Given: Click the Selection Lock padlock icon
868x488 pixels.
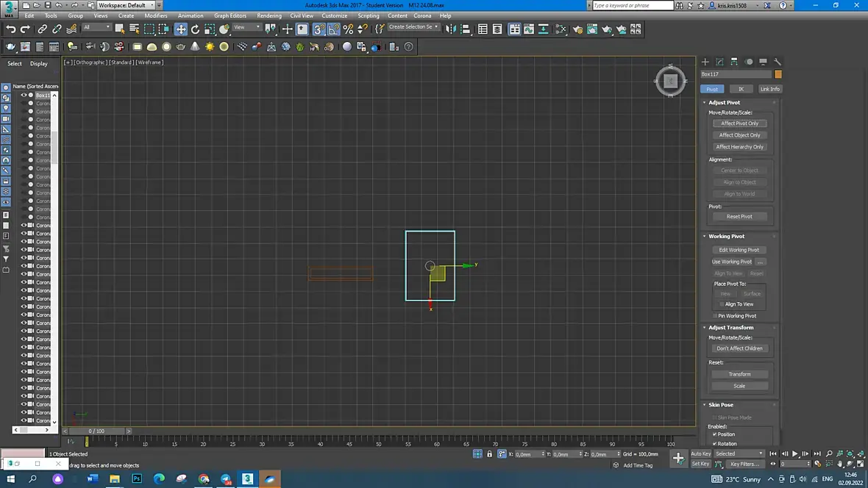Looking at the screenshot, I should pyautogui.click(x=489, y=454).
